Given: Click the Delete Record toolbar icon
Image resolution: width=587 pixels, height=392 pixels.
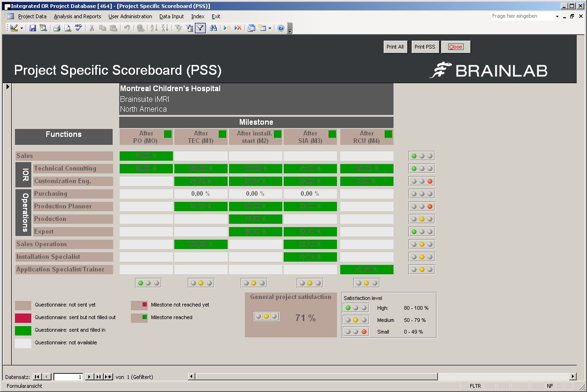Looking at the screenshot, I should click(x=238, y=28).
